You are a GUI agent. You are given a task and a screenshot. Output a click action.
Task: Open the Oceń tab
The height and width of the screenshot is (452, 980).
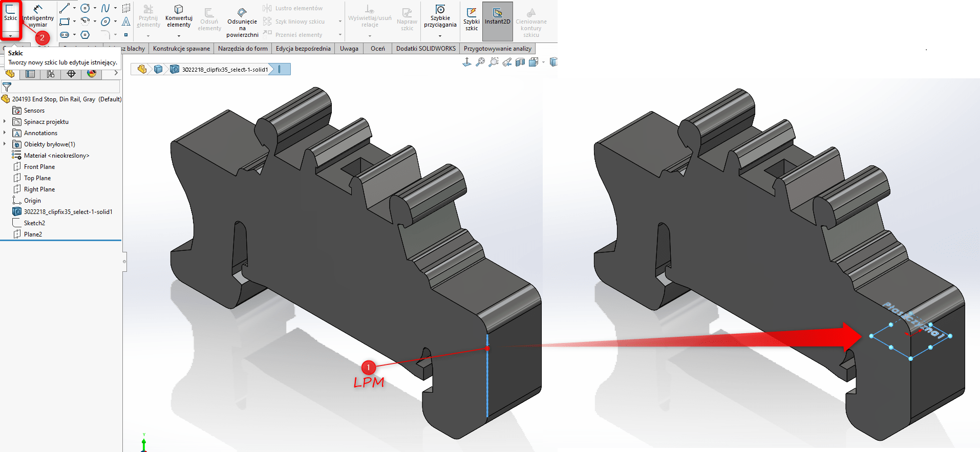coord(378,49)
